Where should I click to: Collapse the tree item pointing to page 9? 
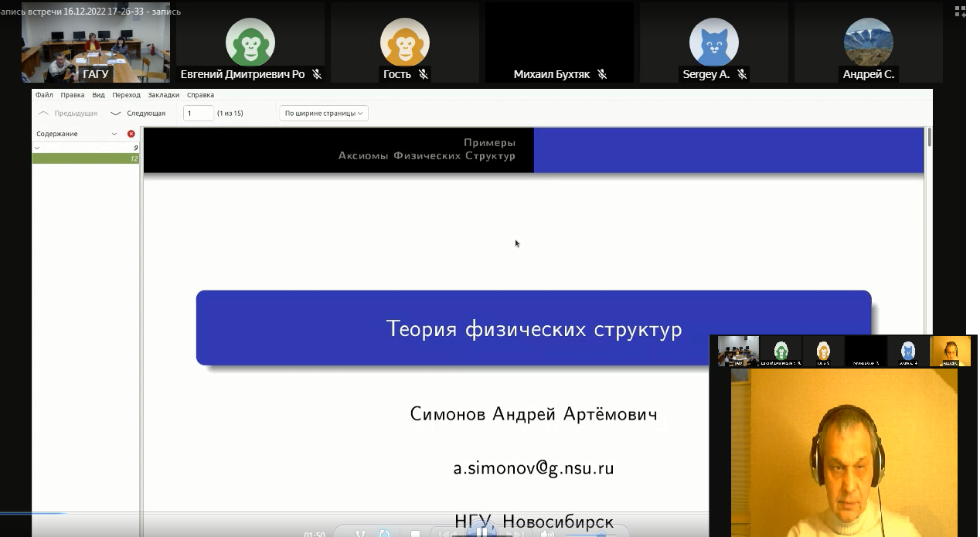click(x=37, y=147)
